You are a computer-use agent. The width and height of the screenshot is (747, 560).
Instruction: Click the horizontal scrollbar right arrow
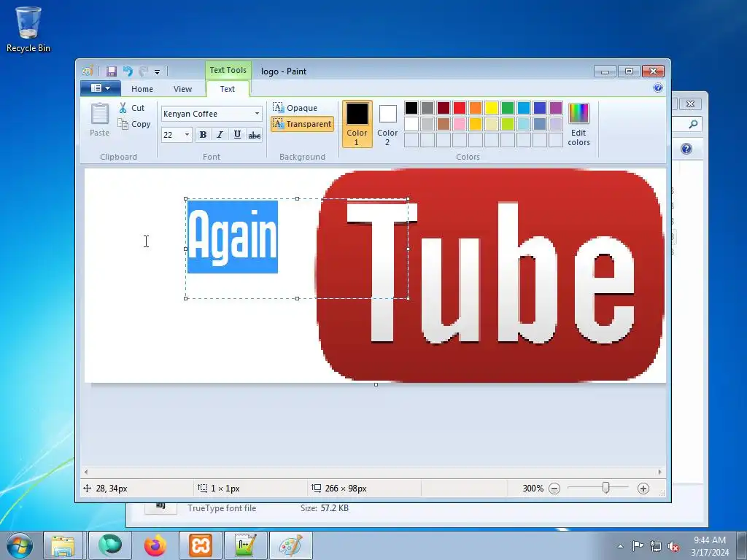point(659,472)
